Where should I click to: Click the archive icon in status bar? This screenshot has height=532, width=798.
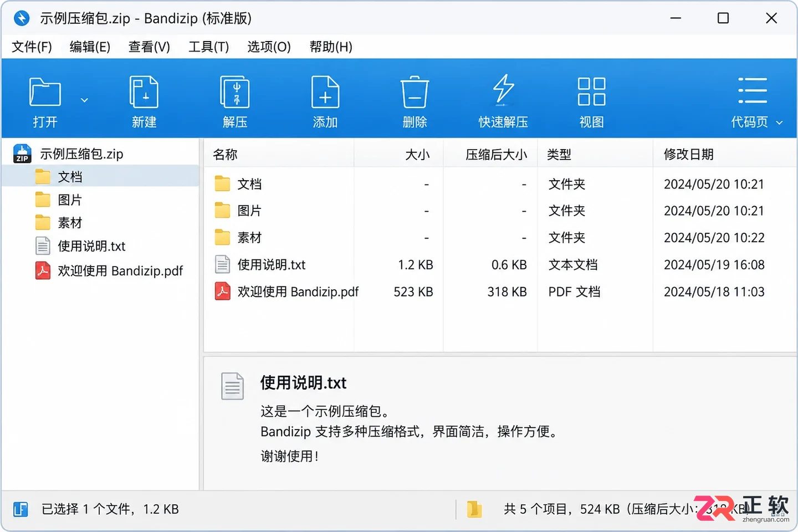[474, 509]
